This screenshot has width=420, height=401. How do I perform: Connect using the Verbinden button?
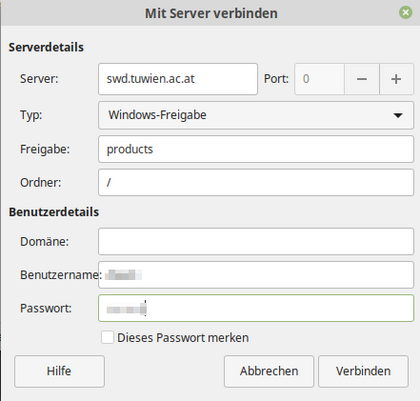[363, 371]
